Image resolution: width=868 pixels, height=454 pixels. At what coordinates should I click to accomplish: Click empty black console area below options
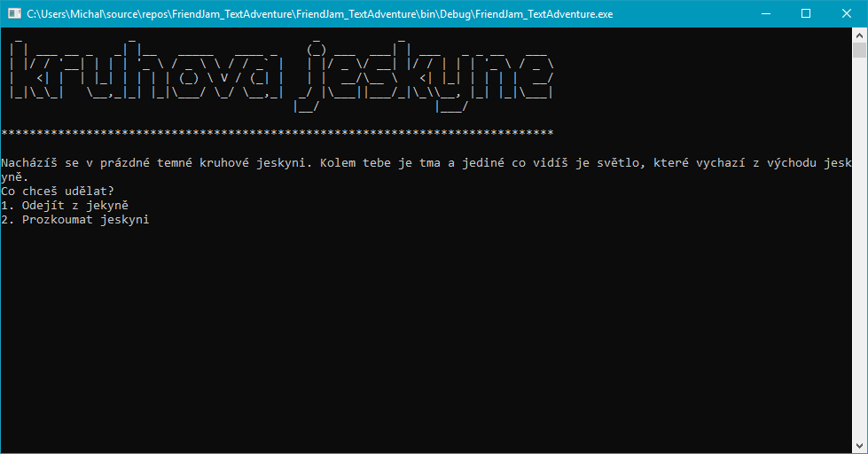click(x=426, y=337)
